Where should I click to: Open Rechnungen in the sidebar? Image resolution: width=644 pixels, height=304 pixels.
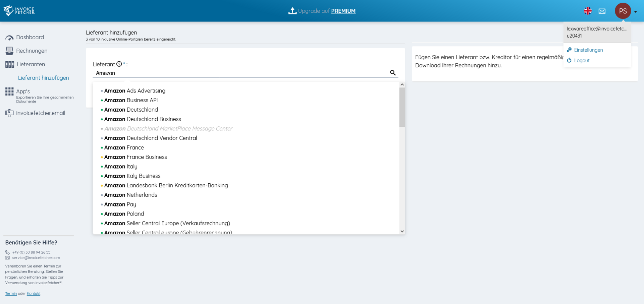(32, 51)
